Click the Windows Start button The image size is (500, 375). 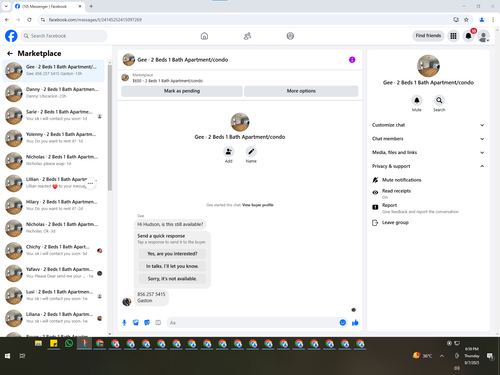[7, 356]
